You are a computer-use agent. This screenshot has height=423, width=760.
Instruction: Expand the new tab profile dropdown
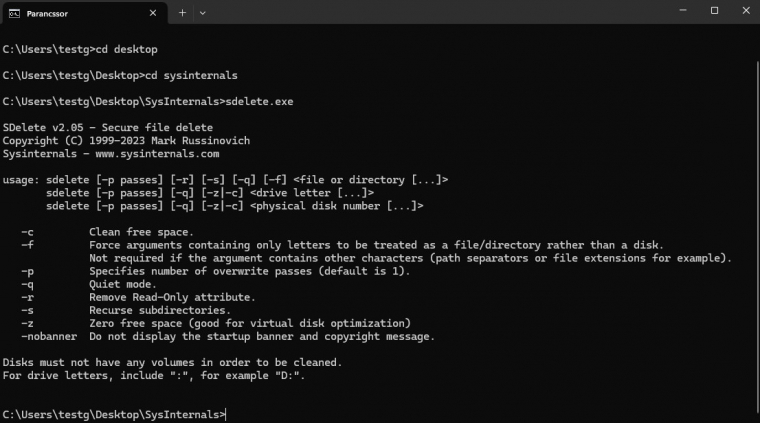point(203,13)
